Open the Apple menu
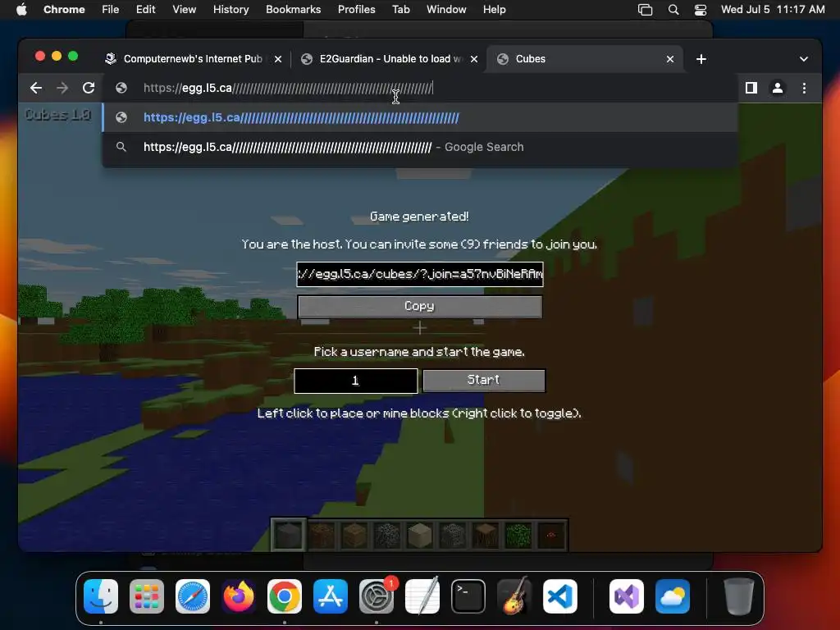840x630 pixels. (x=21, y=10)
